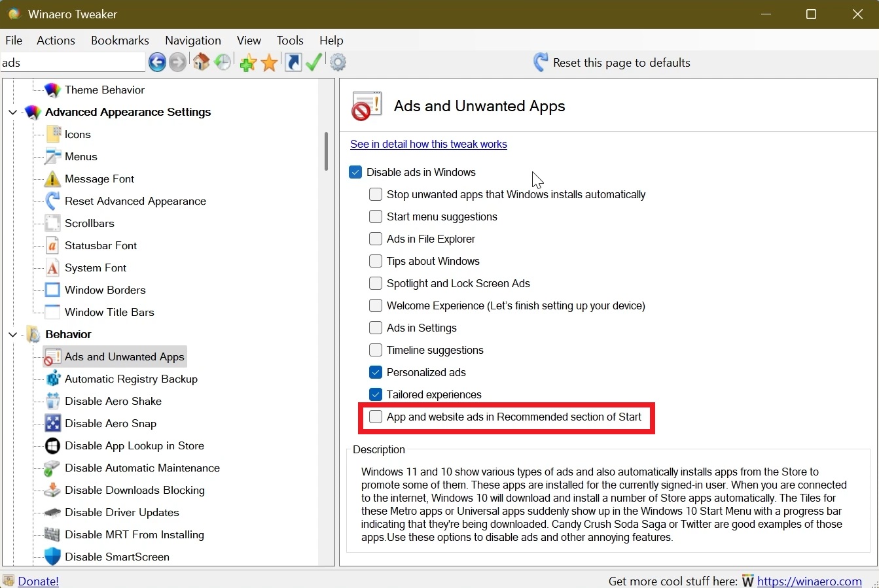Uncheck Personalized ads
This screenshot has height=588, width=879.
(x=375, y=372)
